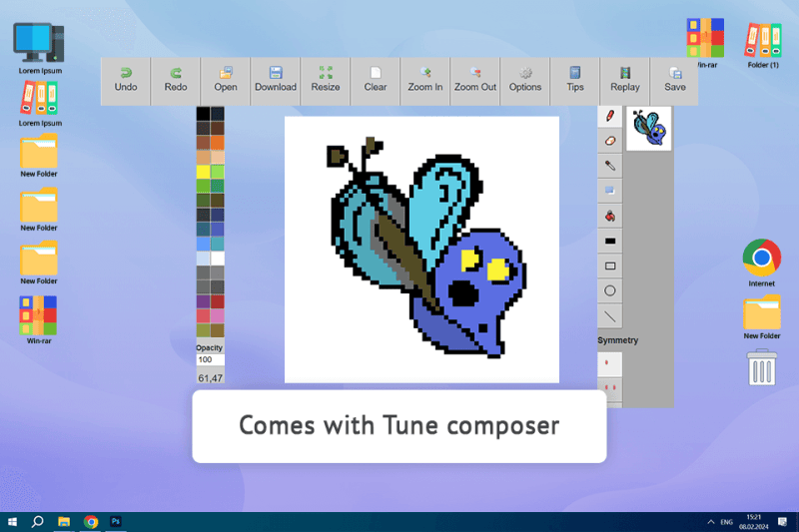Click the Undo toolbar button
The image size is (799, 532).
click(x=126, y=81)
